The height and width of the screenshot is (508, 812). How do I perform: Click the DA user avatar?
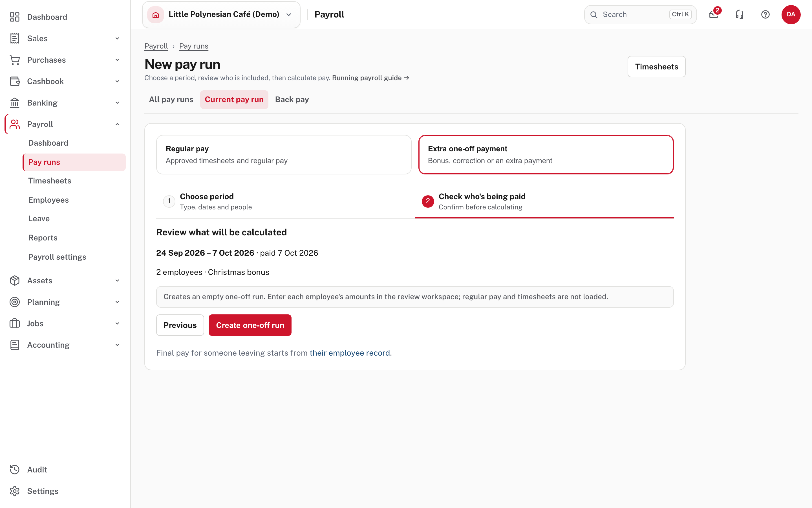791,14
